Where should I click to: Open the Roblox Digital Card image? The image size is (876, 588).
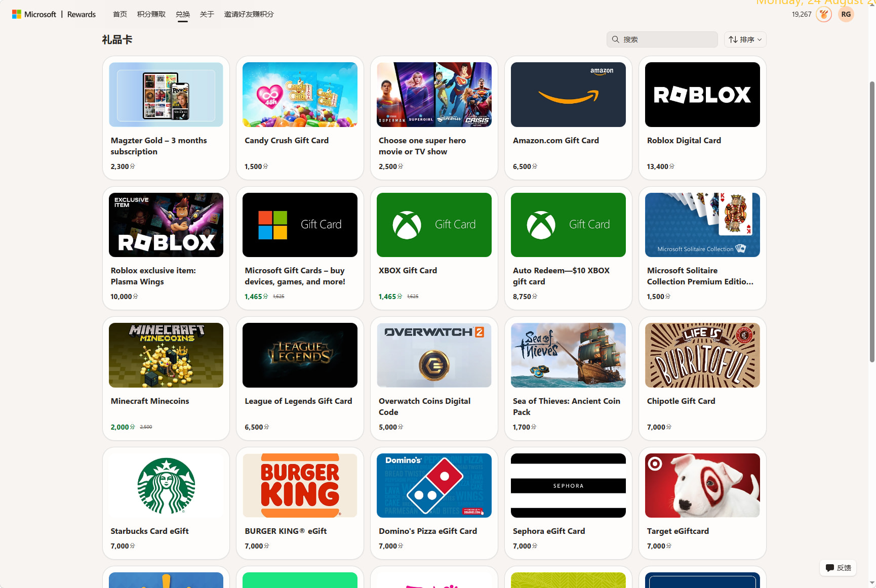702,95
